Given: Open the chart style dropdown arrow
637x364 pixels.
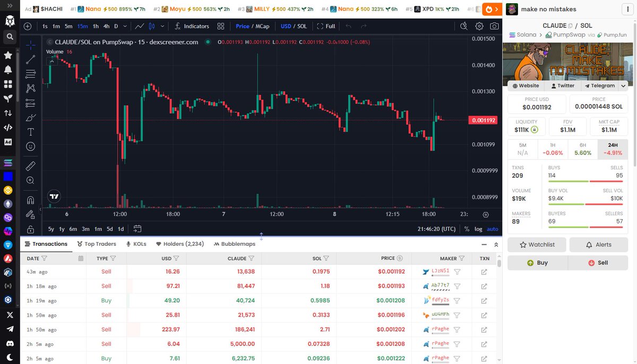Looking at the screenshot, I should pos(162,26).
